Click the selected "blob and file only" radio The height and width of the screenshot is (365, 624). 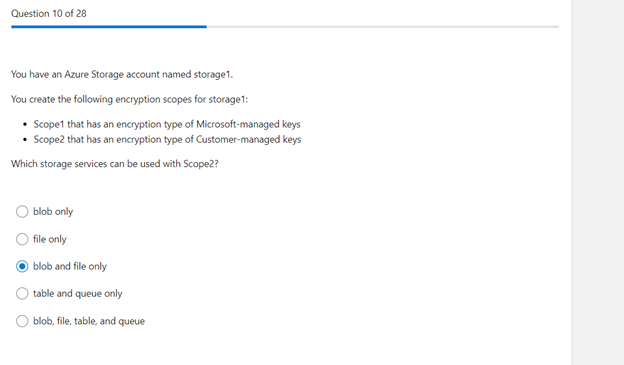[22, 266]
